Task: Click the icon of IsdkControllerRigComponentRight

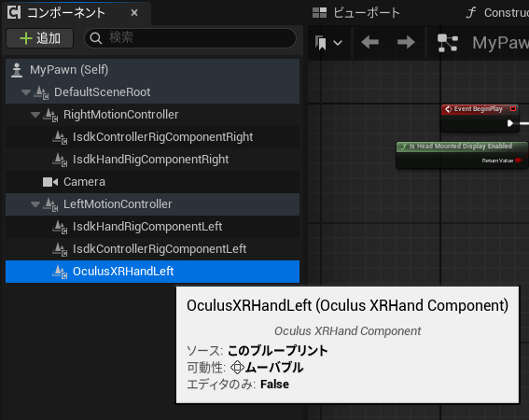Action: tap(60, 137)
